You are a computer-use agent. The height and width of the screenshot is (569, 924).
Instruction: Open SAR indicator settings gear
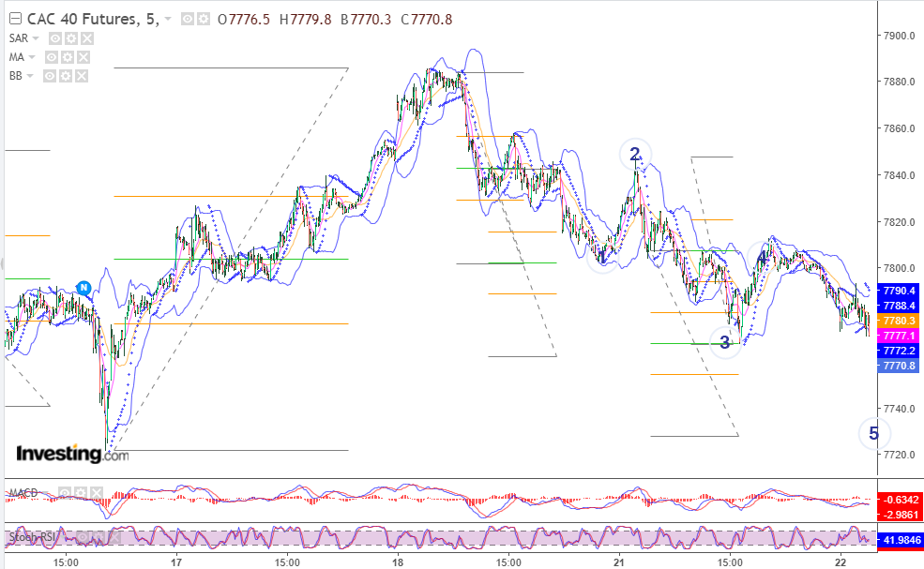pos(70,38)
